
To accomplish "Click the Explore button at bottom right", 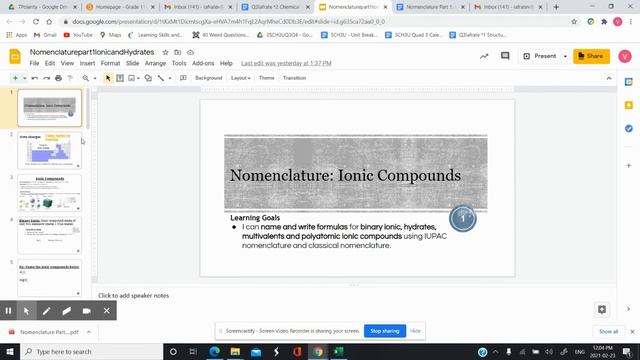I will [x=602, y=309].
